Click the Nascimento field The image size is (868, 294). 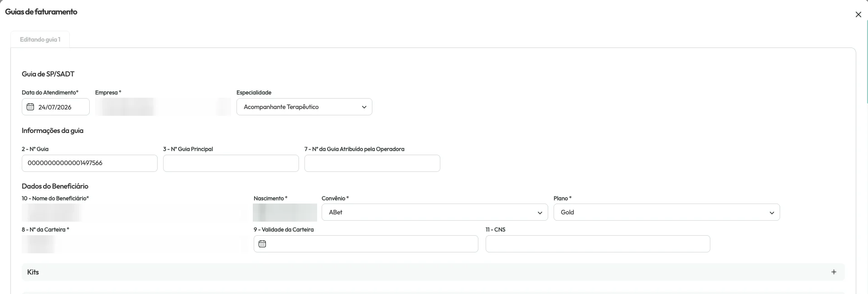tap(285, 213)
